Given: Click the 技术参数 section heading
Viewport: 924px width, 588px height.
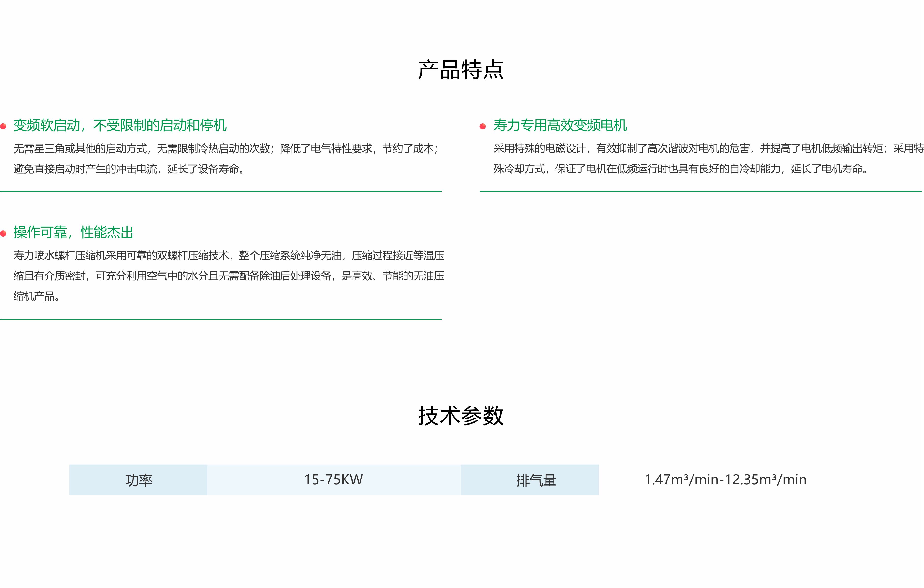Looking at the screenshot, I should click(x=461, y=416).
